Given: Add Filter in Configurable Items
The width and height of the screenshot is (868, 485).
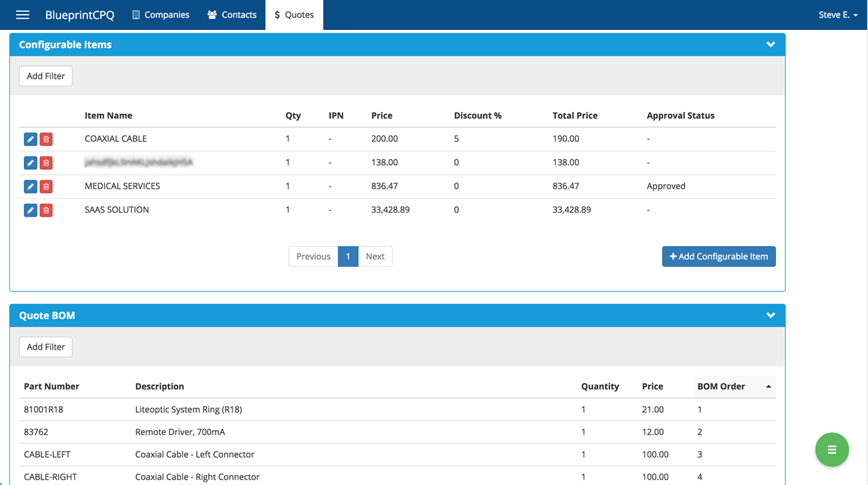Looking at the screenshot, I should pyautogui.click(x=45, y=76).
